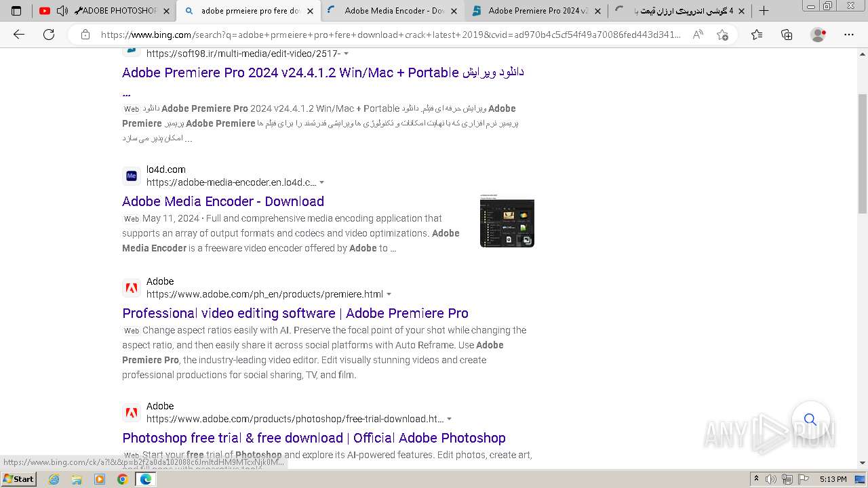The image size is (868, 488).
Task: Click the bing.com address bar
Action: pos(390,35)
